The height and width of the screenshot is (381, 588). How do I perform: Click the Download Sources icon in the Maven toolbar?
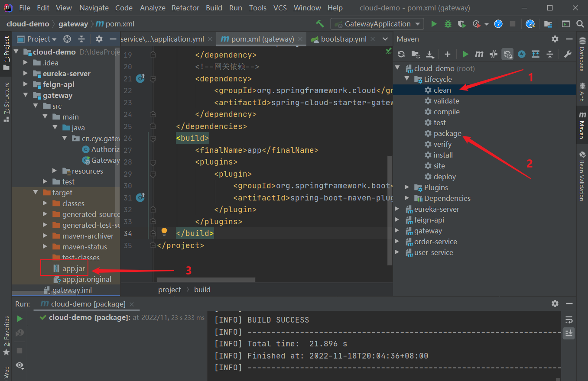click(430, 54)
